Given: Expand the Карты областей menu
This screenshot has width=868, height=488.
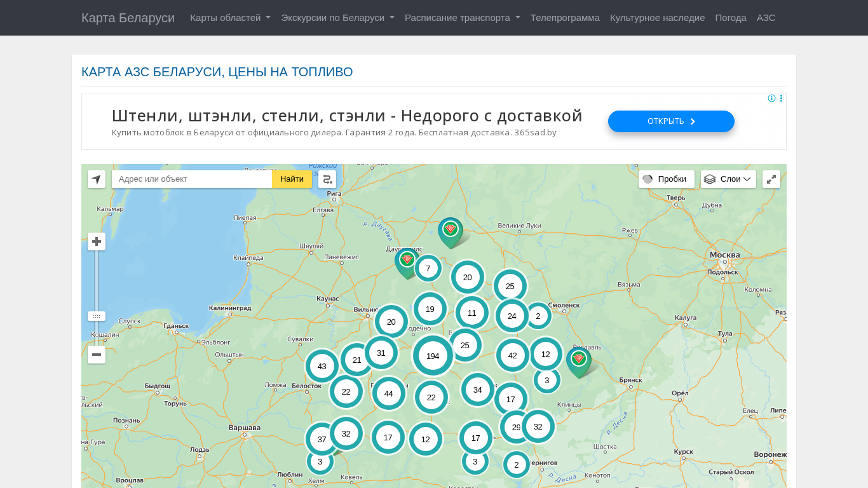Looking at the screenshot, I should click(230, 18).
